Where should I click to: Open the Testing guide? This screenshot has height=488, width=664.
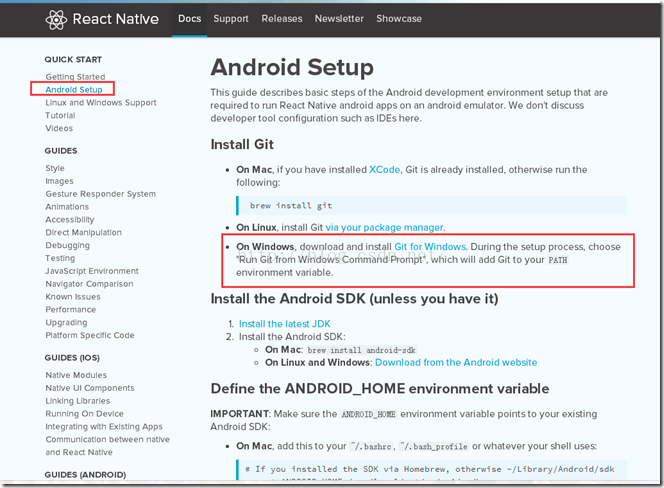[x=60, y=258]
